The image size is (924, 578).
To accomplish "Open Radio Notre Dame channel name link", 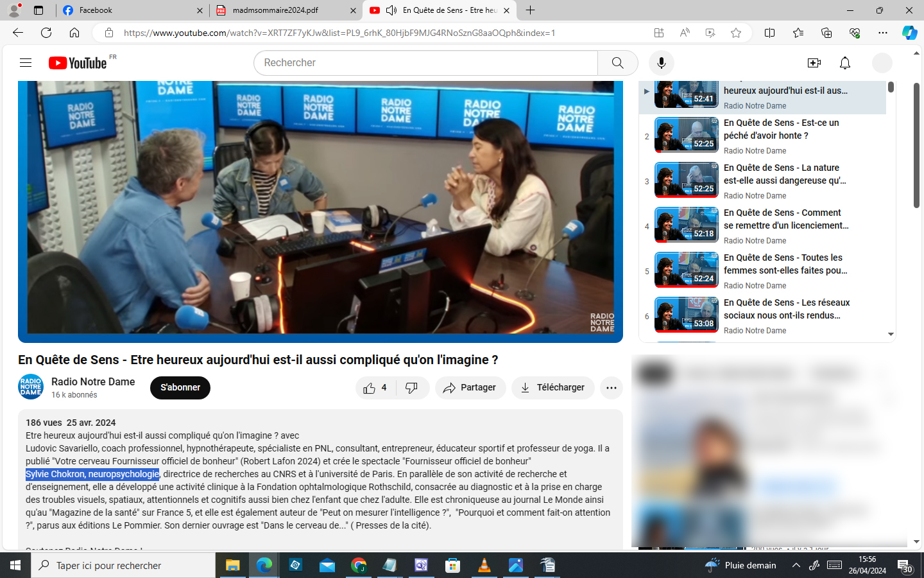I will 93,381.
